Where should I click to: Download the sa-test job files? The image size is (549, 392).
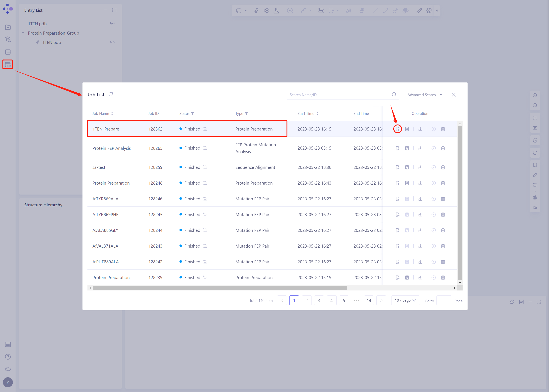420,167
